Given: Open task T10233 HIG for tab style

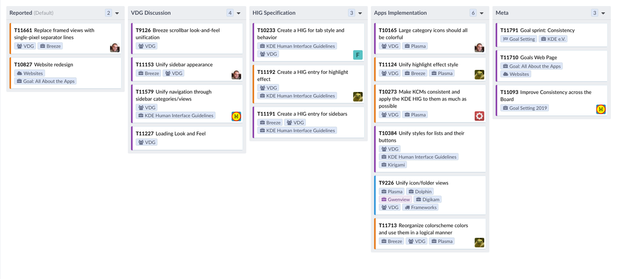Looking at the screenshot, I should click(301, 34).
